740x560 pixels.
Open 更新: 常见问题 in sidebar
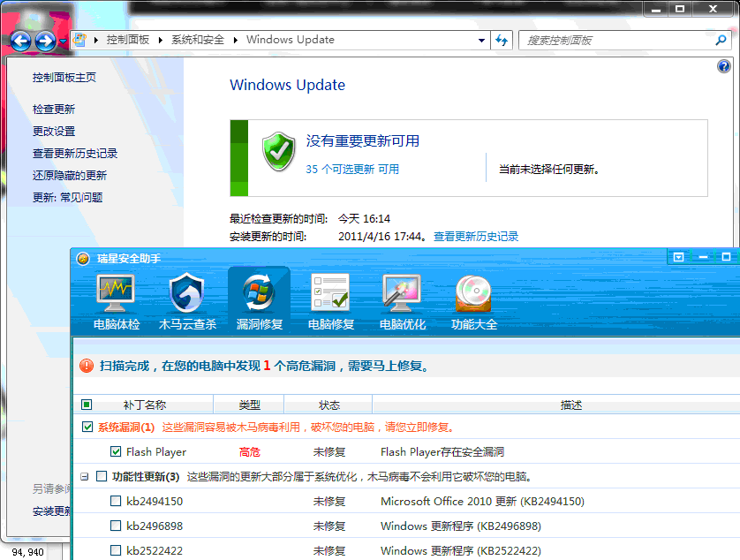[67, 197]
